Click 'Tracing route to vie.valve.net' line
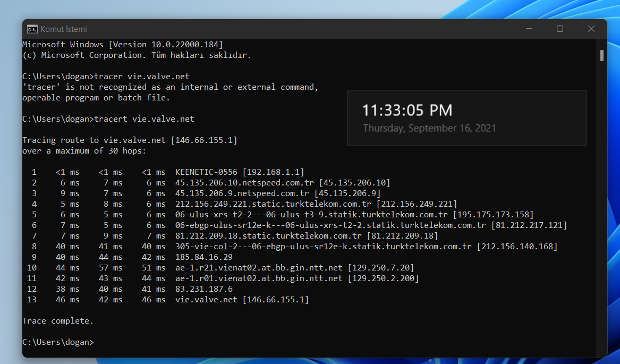620x364 pixels. (x=130, y=140)
